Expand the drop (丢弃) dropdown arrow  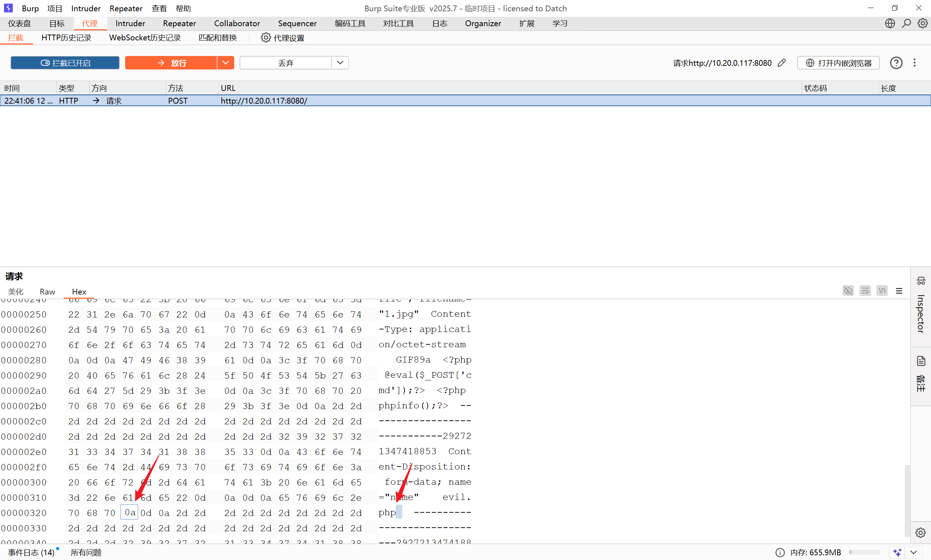point(340,63)
